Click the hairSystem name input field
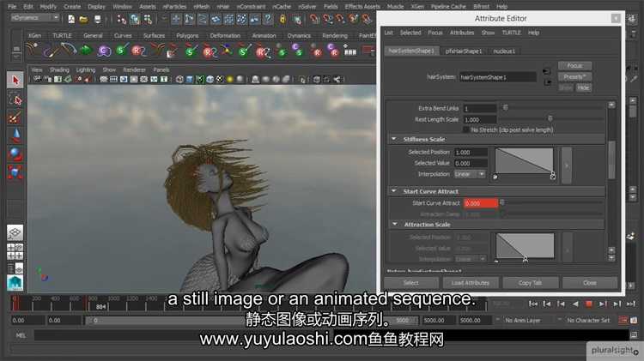Image resolution: width=644 pixels, height=361 pixels. [x=497, y=77]
